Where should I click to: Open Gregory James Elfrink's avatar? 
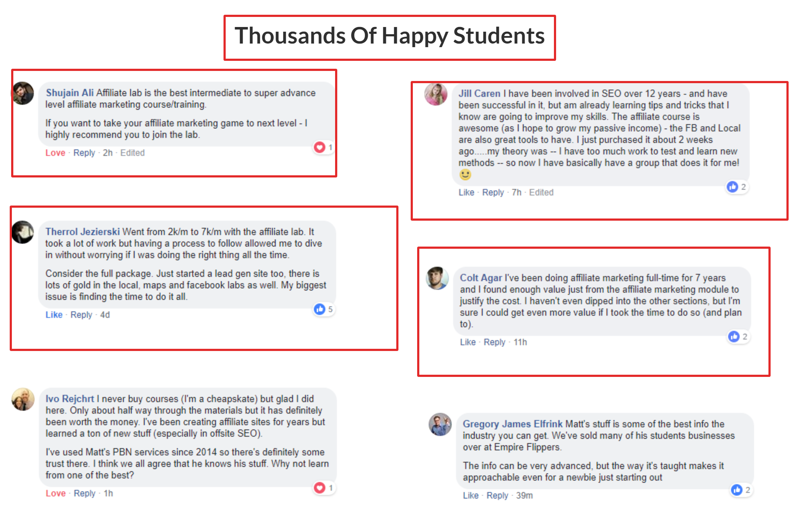pyautogui.click(x=440, y=424)
